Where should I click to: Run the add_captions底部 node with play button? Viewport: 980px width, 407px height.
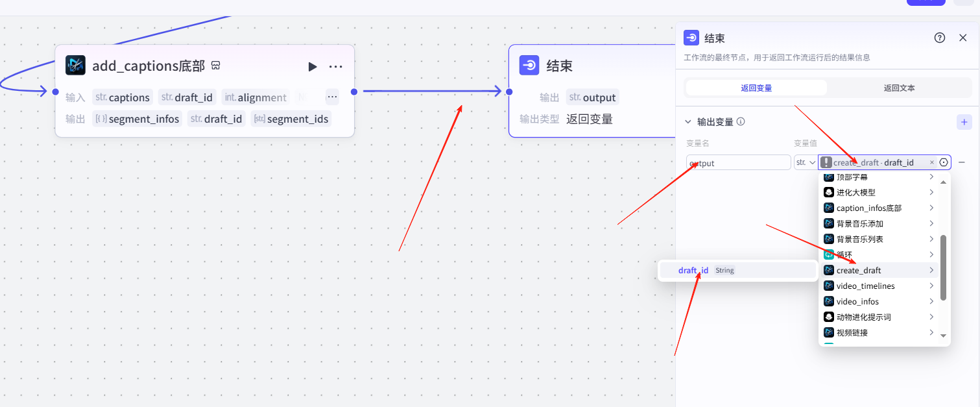point(313,66)
